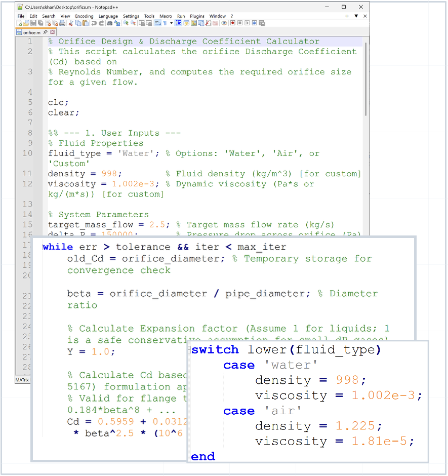Screen dimensions: 448x476
Task: Click the Stop Recording macro icon
Action: [240, 23]
